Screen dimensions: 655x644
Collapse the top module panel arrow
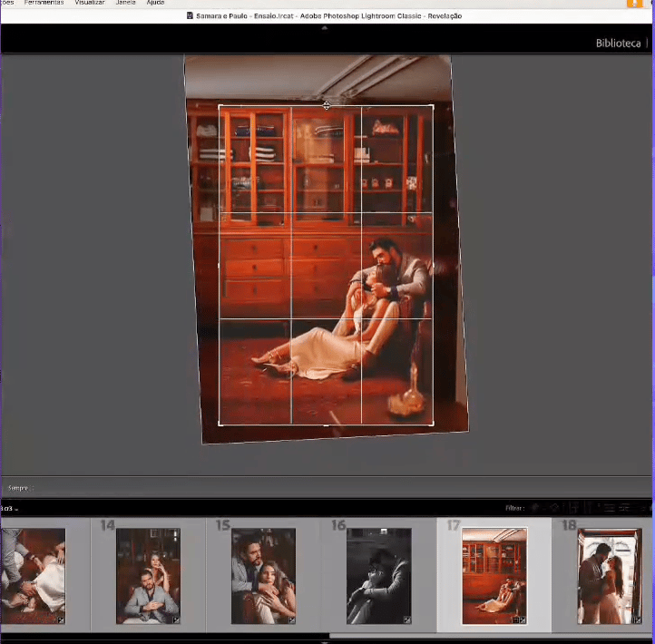(x=325, y=28)
